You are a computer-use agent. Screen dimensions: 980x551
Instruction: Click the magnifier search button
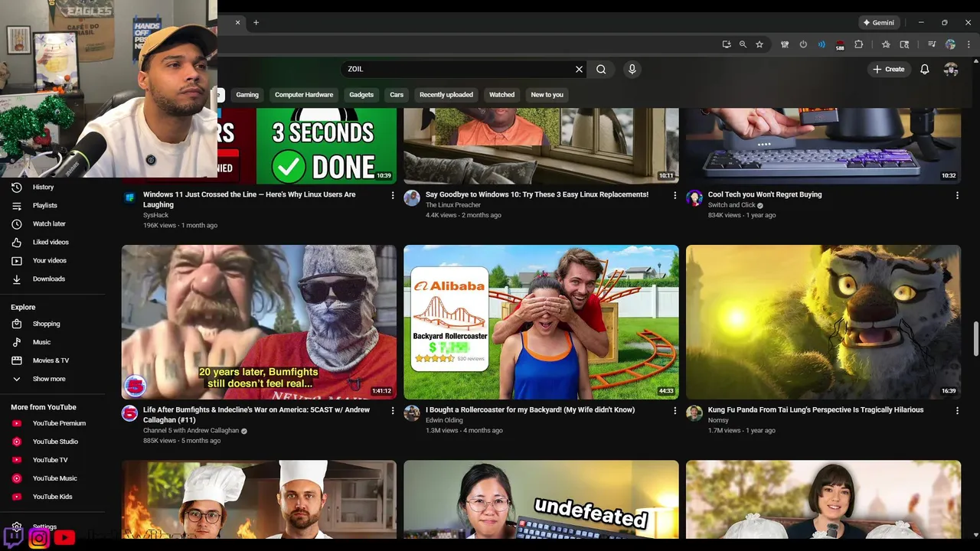(601, 69)
